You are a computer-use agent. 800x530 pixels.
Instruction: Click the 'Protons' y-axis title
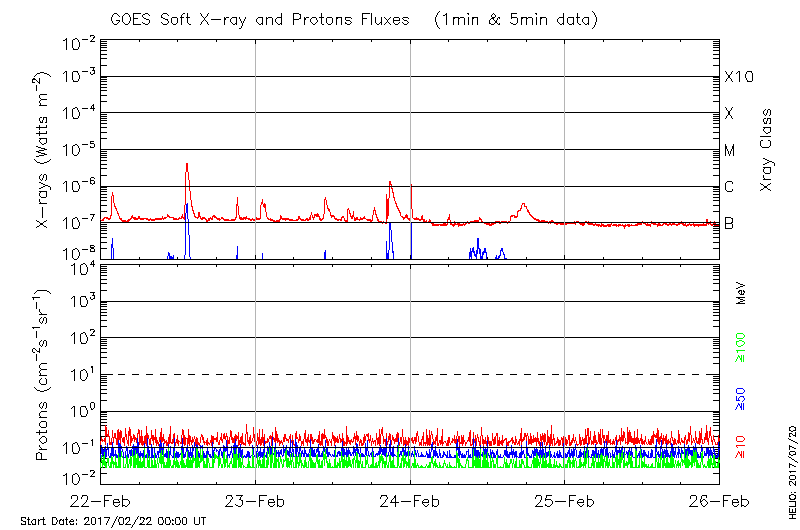42,376
